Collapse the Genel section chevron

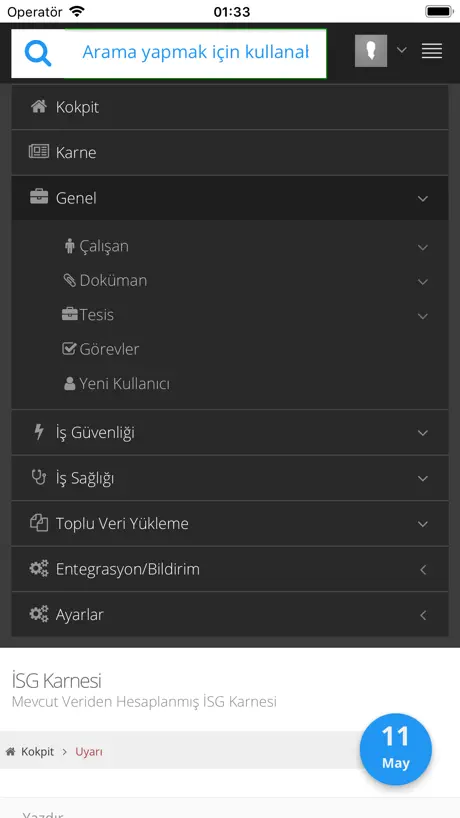click(423, 199)
